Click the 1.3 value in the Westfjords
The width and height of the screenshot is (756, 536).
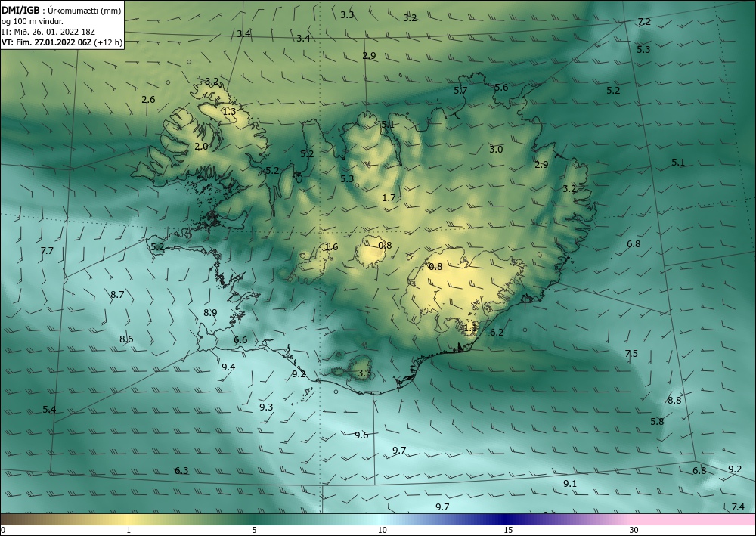pos(230,112)
